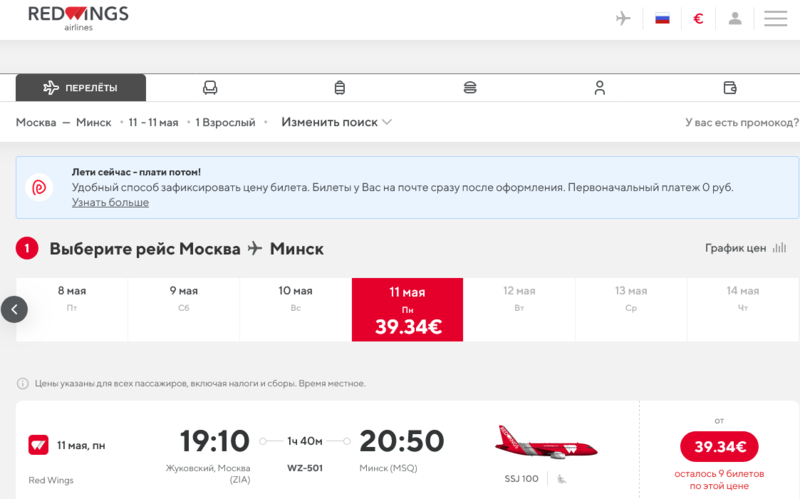Switch to the seat selection tab
The image size is (800, 499).
tap(210, 88)
